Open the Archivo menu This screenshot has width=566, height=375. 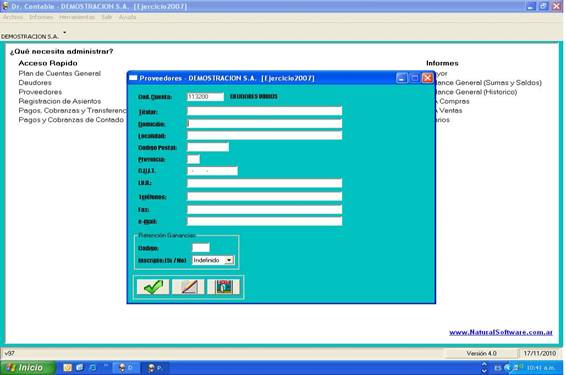(13, 17)
